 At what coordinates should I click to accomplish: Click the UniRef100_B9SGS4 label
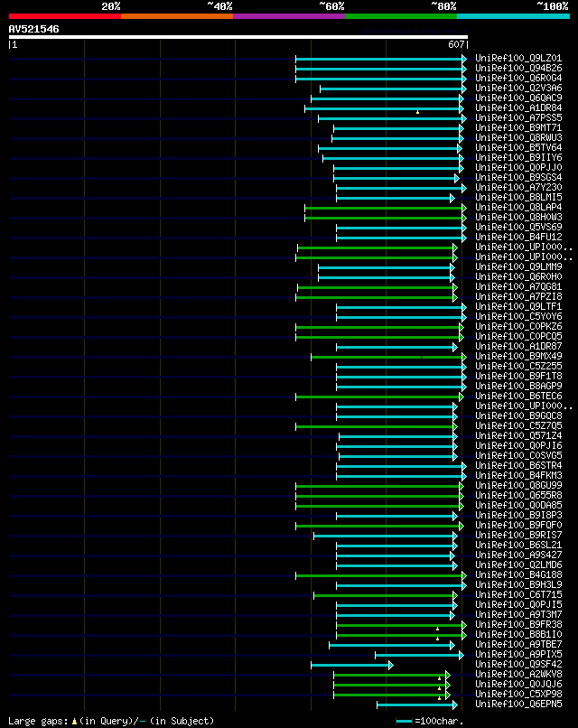tap(518, 177)
